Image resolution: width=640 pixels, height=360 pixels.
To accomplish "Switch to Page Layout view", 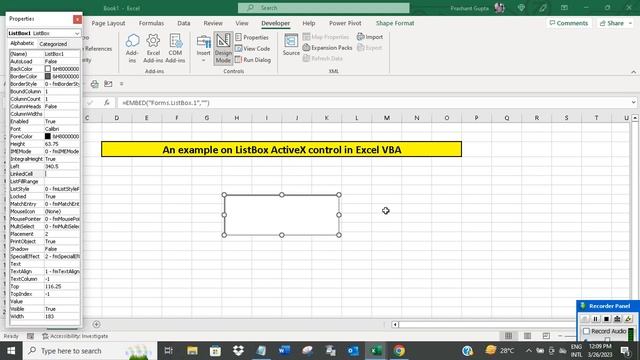I will point(527,336).
